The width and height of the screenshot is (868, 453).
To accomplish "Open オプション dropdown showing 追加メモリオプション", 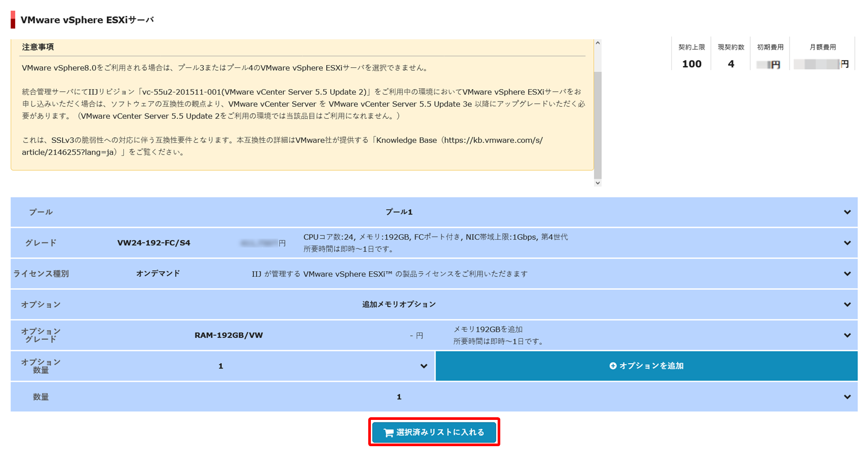I will pos(434,304).
